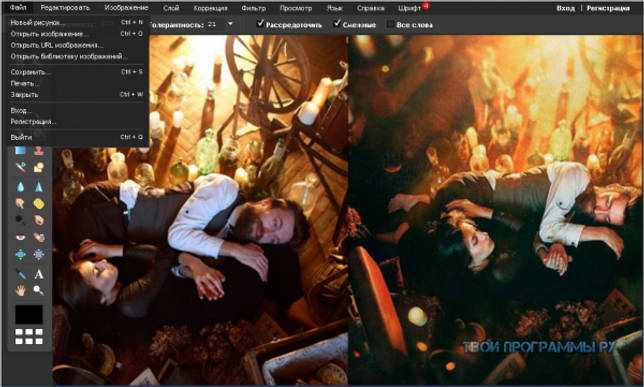Enable the Все слои checkbox
The image size is (644, 387).
pos(390,24)
